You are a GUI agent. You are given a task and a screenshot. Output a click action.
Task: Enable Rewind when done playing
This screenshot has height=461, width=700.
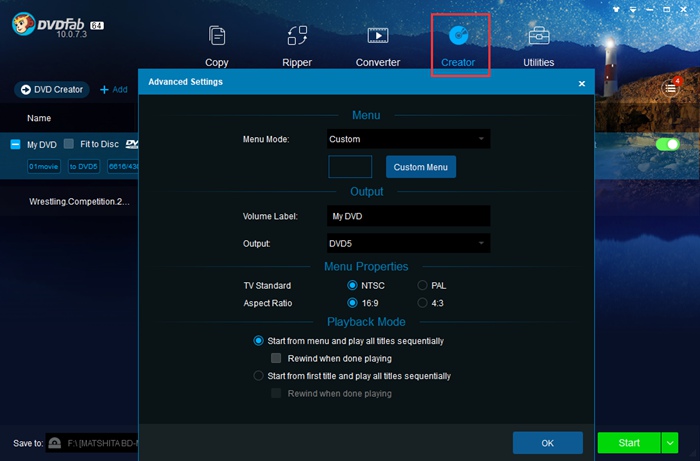pos(277,358)
